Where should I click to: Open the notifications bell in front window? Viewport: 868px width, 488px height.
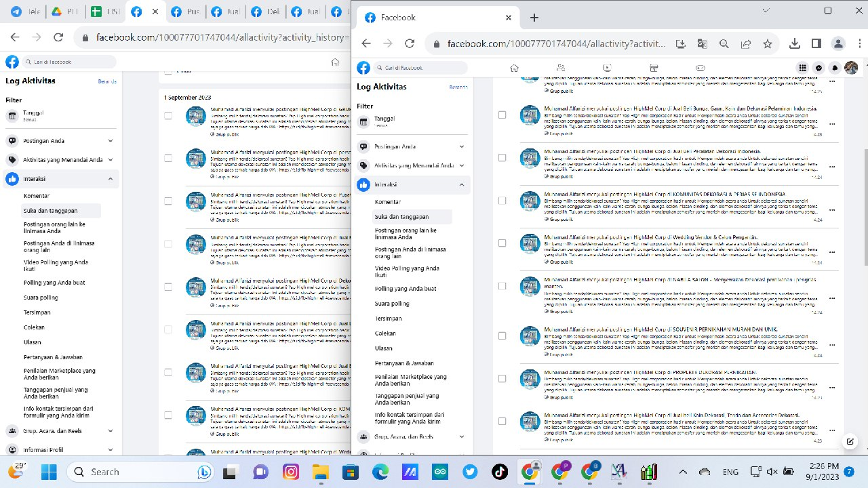click(x=835, y=68)
